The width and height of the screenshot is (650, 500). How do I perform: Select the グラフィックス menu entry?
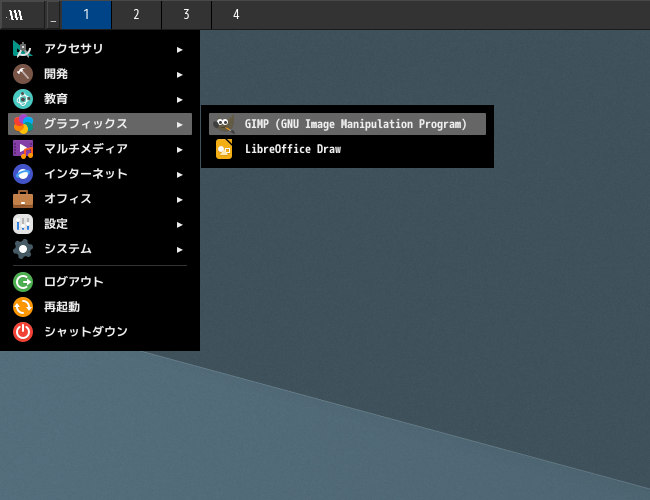pos(100,124)
